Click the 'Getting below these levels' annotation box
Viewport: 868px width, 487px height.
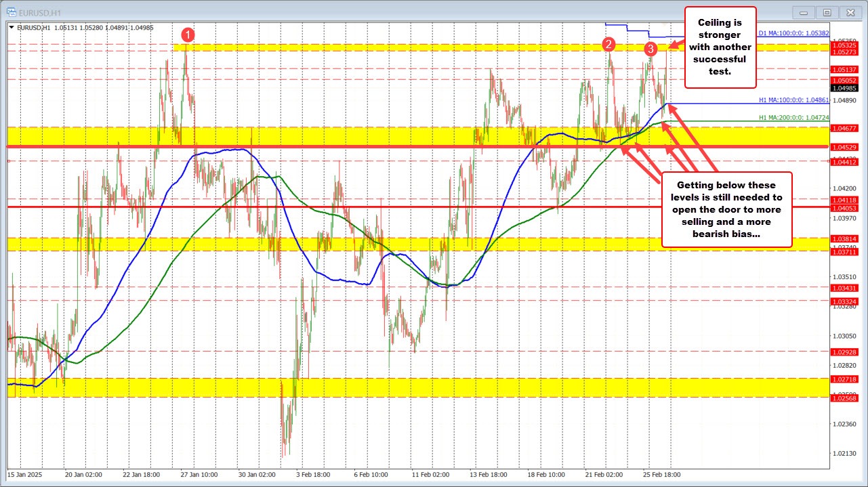[x=726, y=209]
